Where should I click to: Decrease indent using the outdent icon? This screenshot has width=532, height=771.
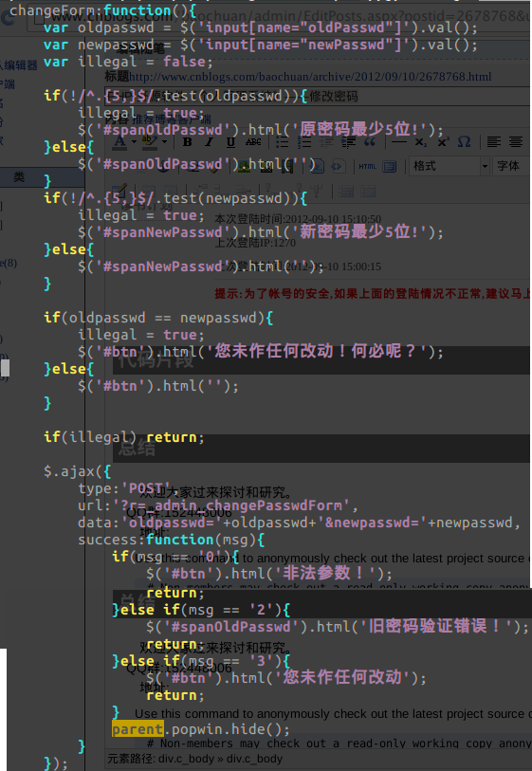(326, 142)
